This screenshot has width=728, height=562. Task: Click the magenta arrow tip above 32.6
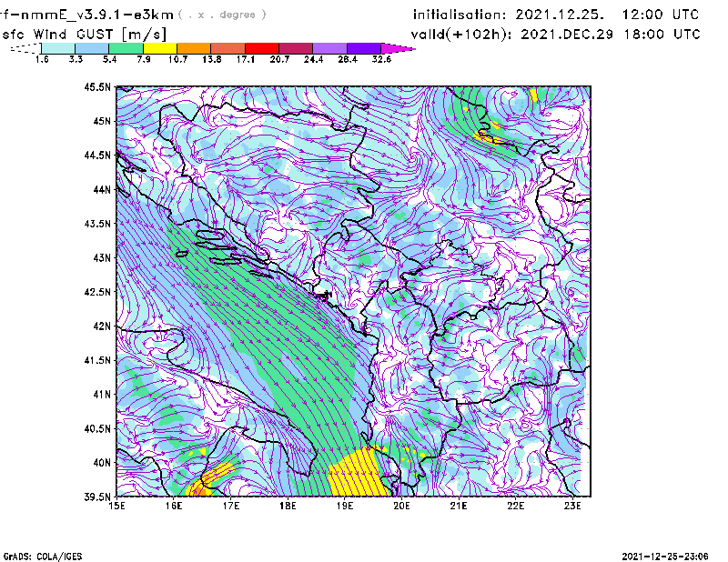[398, 48]
